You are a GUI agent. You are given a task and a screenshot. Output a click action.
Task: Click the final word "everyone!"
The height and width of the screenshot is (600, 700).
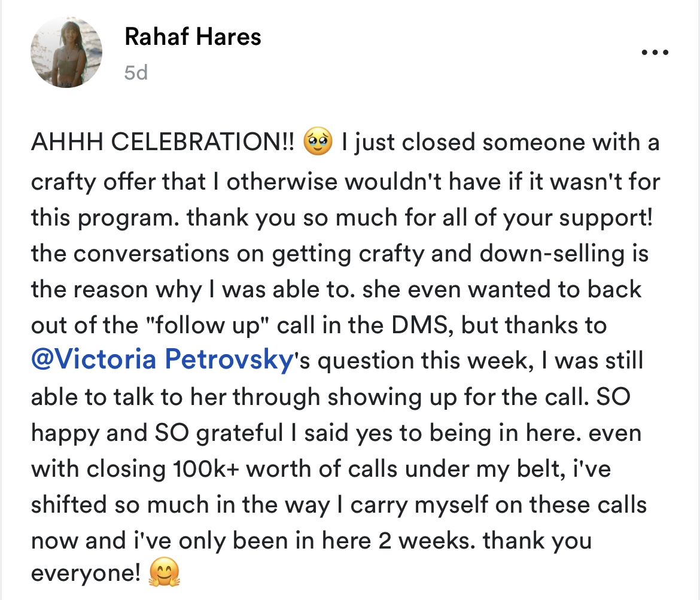[x=86, y=572]
